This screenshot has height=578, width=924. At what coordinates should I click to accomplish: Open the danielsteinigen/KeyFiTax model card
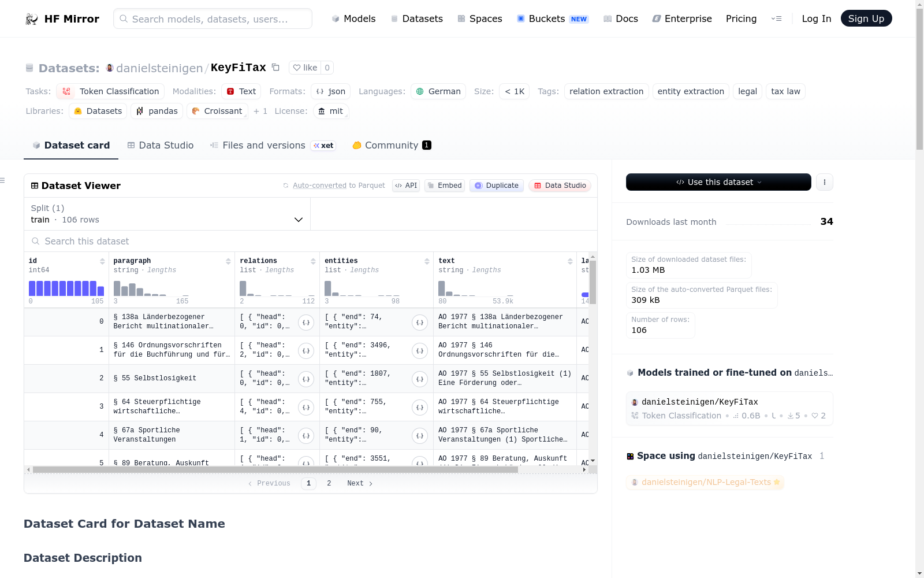point(729,408)
